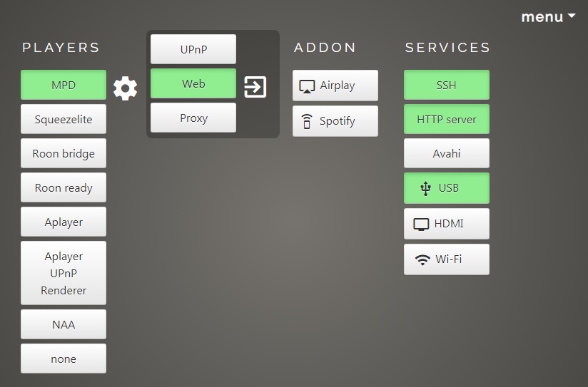Open the menu at top right
This screenshot has width=588, height=387.
click(548, 17)
